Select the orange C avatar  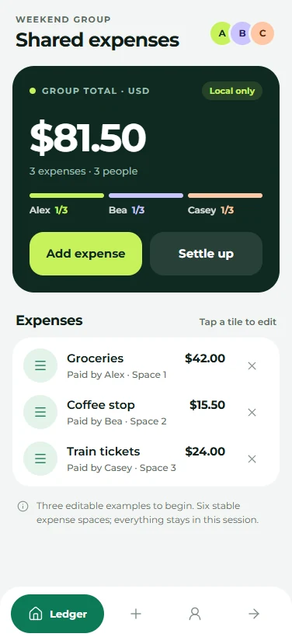point(262,33)
